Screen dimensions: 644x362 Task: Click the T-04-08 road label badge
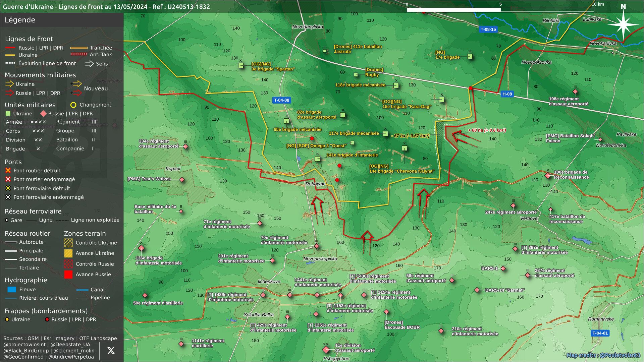(x=281, y=100)
